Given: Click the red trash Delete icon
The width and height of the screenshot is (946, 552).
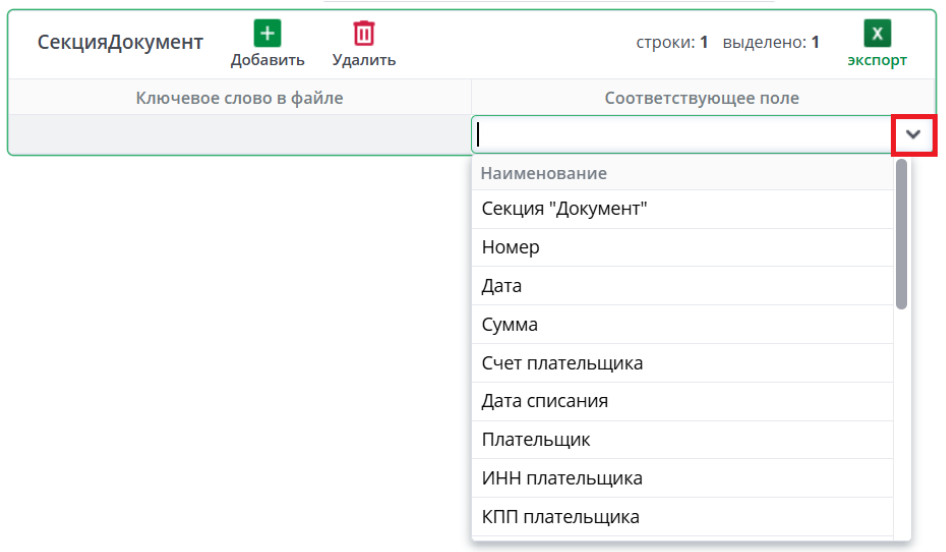Looking at the screenshot, I should (364, 34).
